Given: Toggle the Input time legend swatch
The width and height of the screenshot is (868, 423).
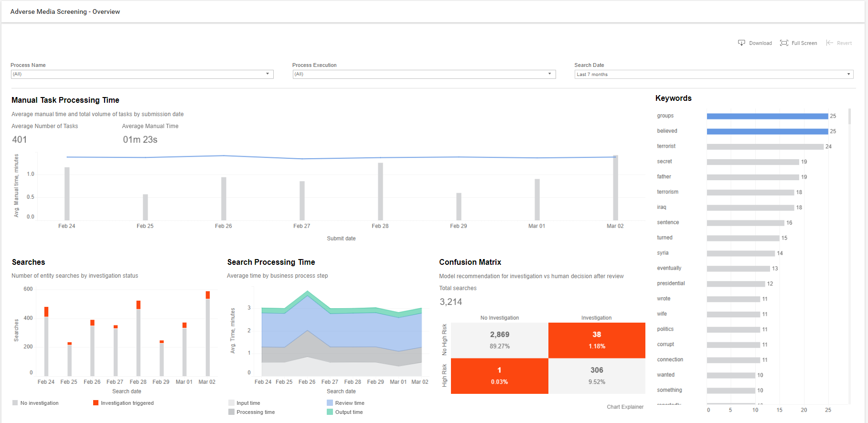Looking at the screenshot, I should [232, 403].
